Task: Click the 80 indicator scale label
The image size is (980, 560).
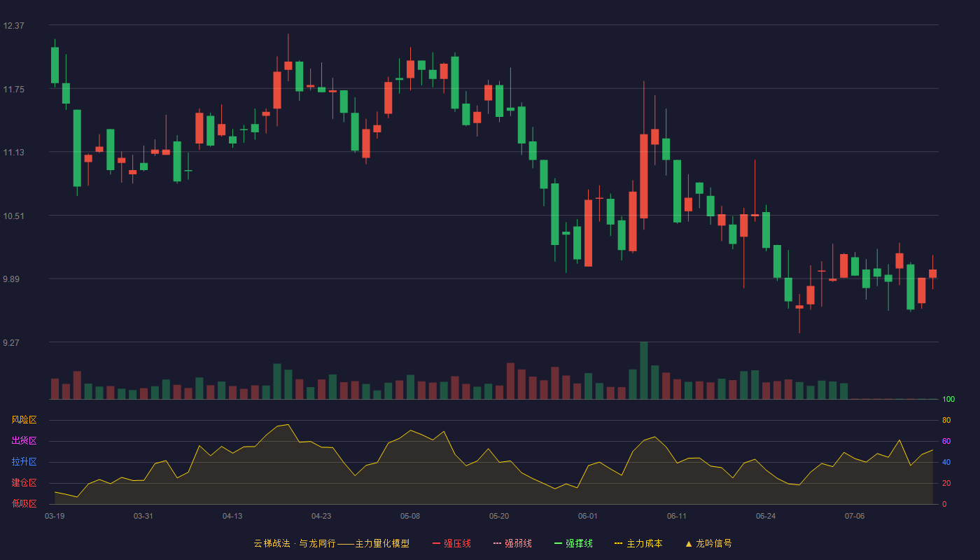Action: 946,420
